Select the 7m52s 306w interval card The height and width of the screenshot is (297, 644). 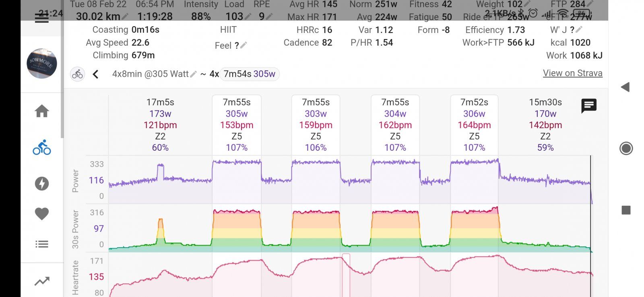(474, 125)
